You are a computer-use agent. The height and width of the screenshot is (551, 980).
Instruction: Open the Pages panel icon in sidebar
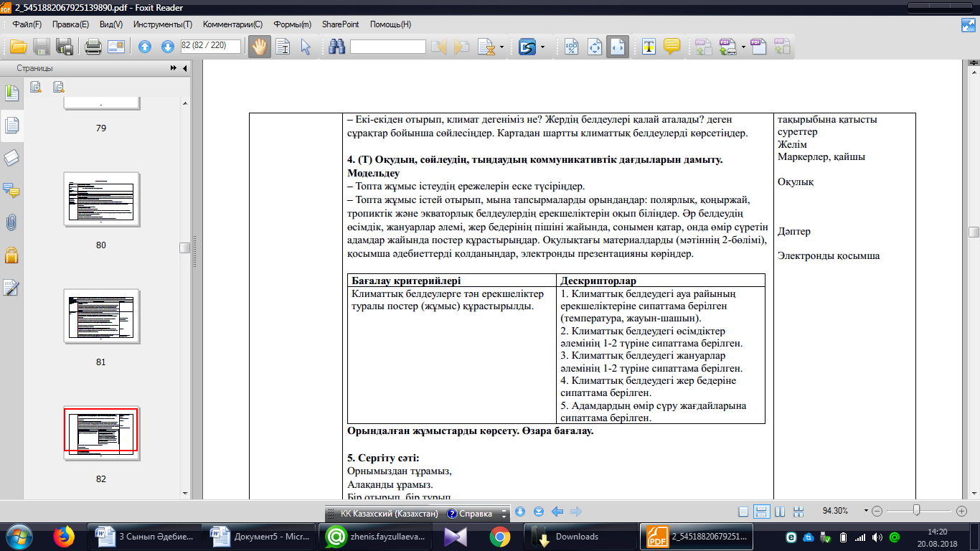pos(11,126)
